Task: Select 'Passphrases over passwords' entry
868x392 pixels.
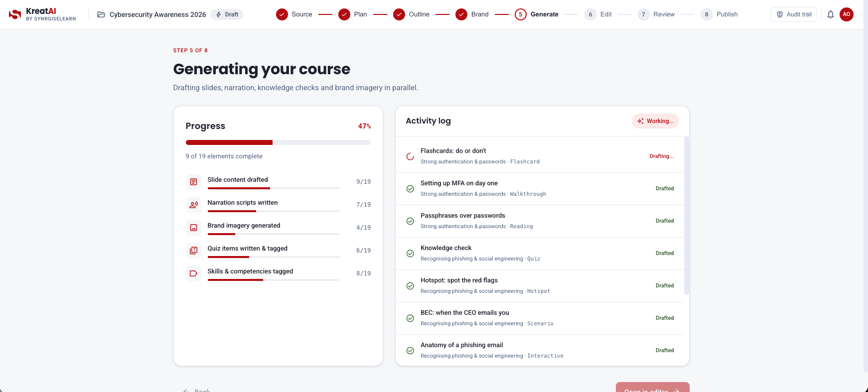Action: click(x=540, y=221)
